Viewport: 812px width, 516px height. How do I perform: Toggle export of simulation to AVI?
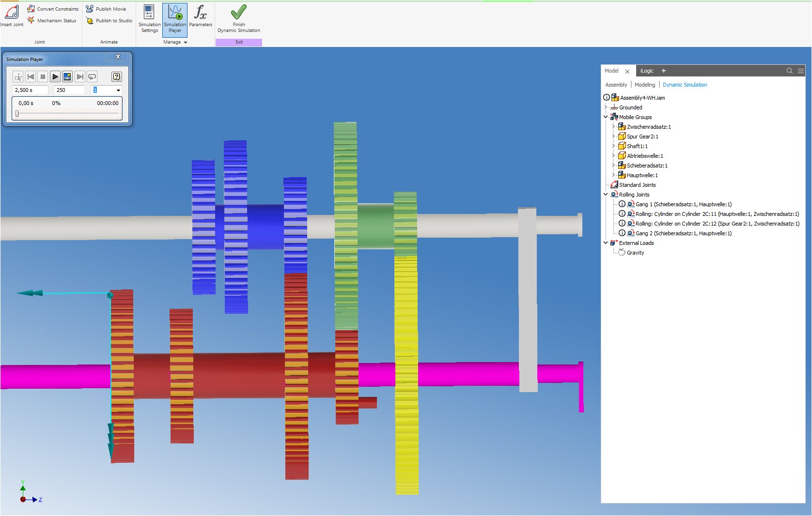point(67,76)
